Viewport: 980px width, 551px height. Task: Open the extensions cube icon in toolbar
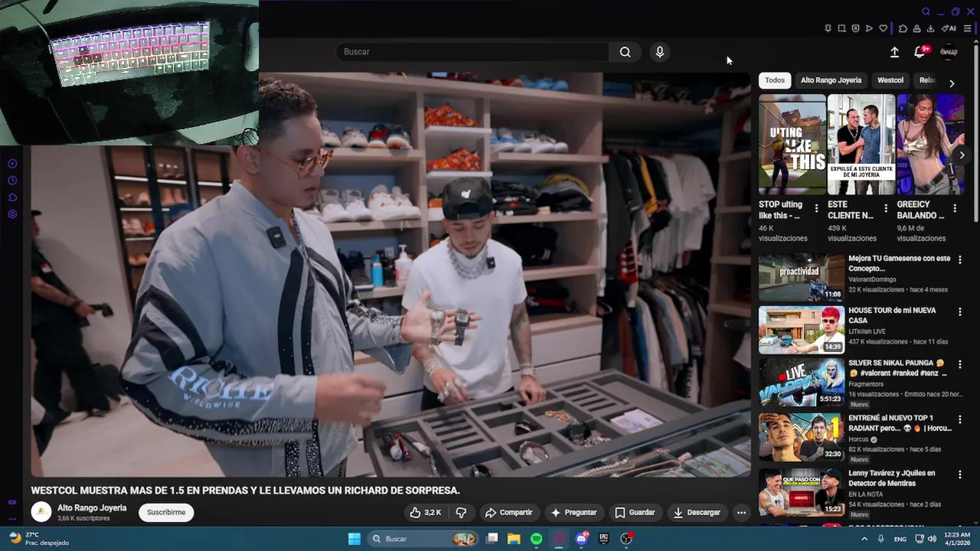pyautogui.click(x=903, y=28)
